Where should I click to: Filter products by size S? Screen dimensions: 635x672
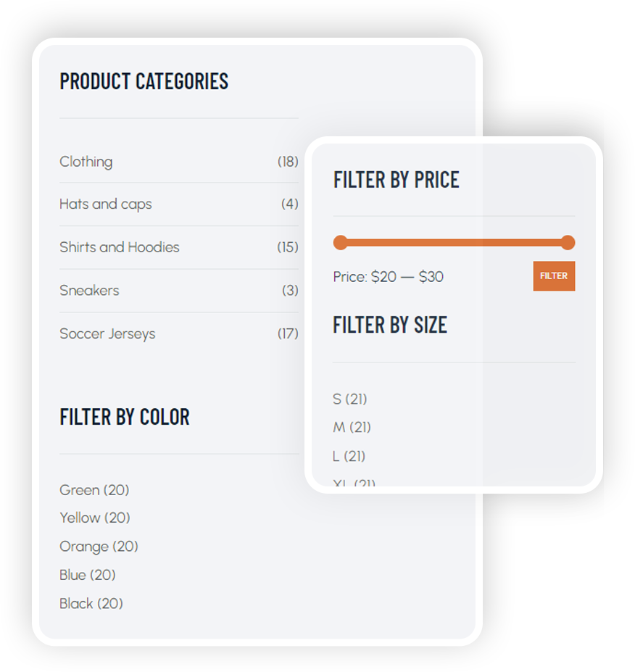[350, 399]
